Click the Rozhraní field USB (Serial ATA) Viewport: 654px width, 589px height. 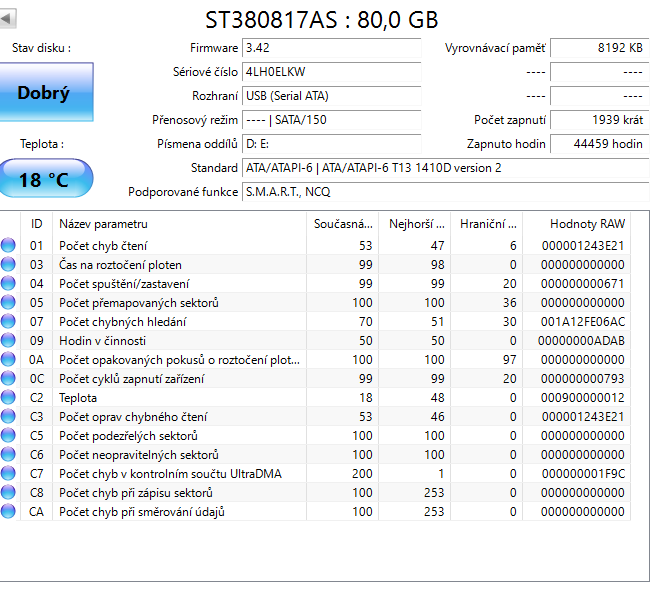tap(332, 96)
